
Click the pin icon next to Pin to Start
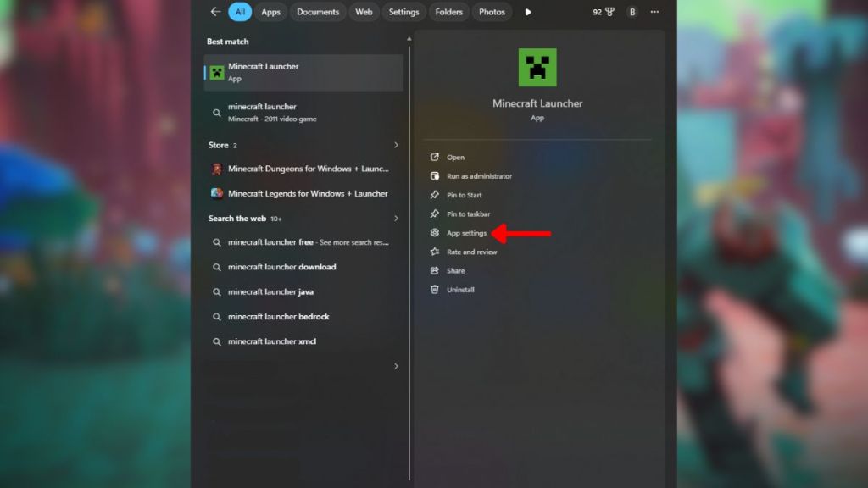tap(435, 195)
